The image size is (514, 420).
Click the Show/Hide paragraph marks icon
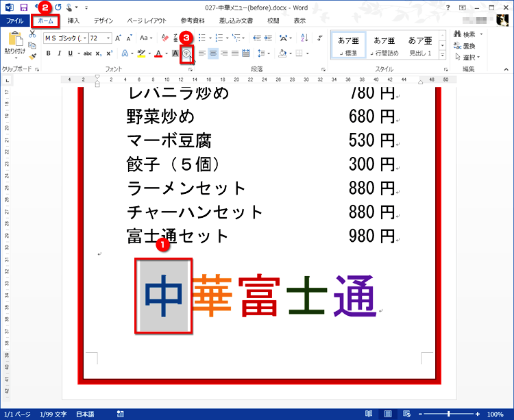tap(320, 38)
